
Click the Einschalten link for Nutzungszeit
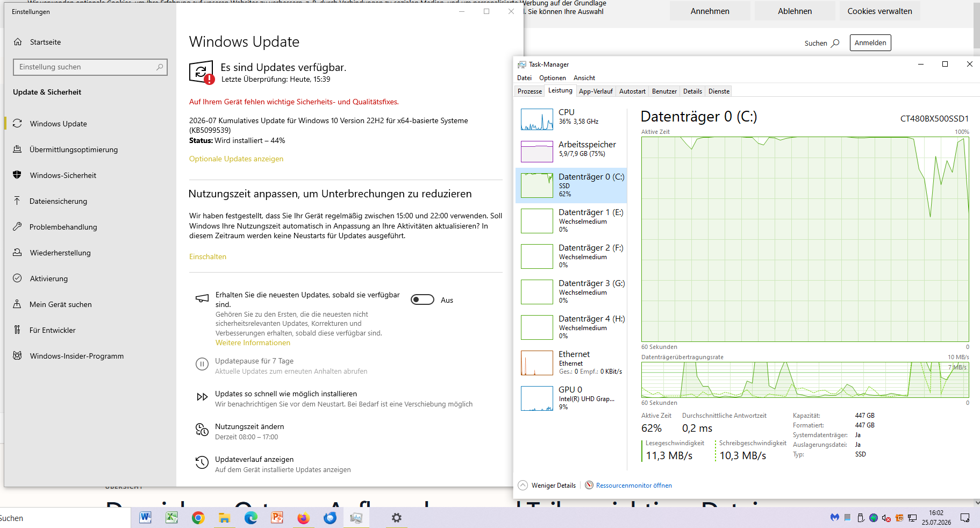208,256
